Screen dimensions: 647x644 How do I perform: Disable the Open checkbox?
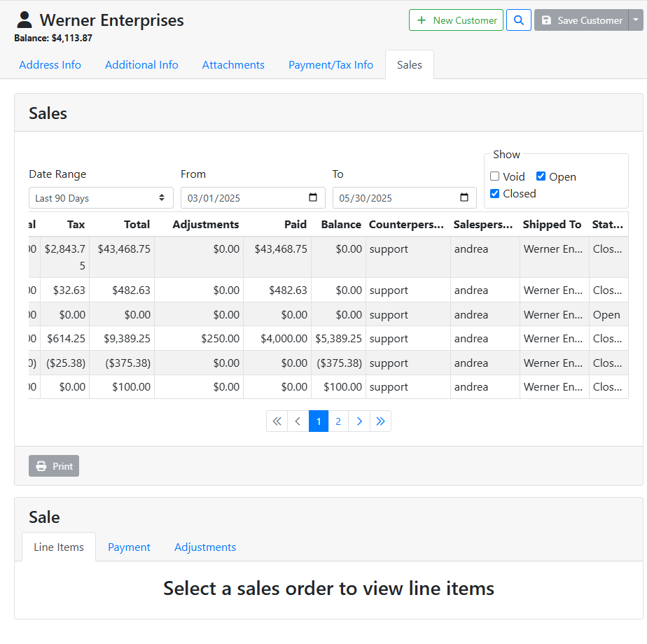click(x=541, y=176)
